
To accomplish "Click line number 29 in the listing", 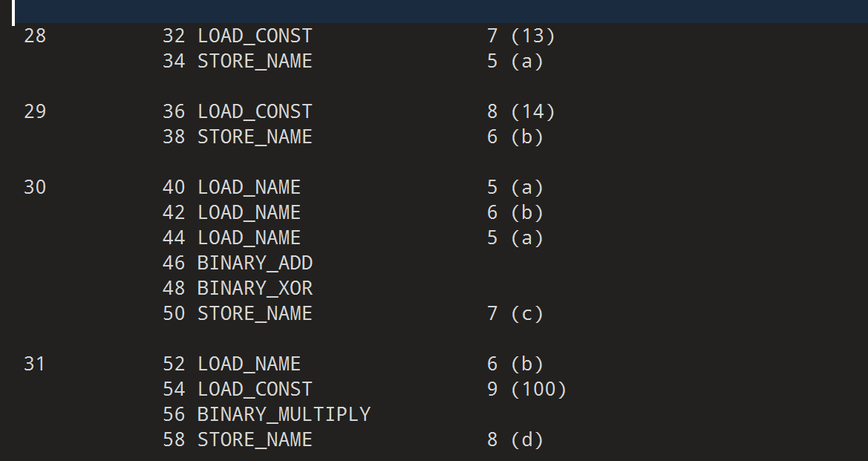I will (x=35, y=111).
